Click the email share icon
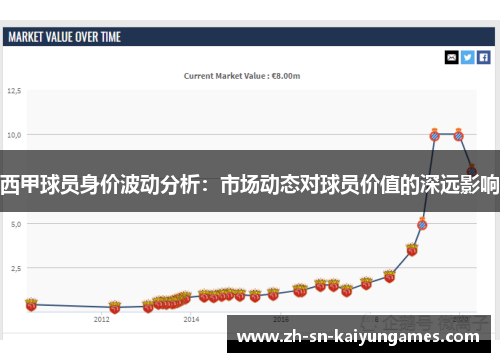 [x=452, y=58]
